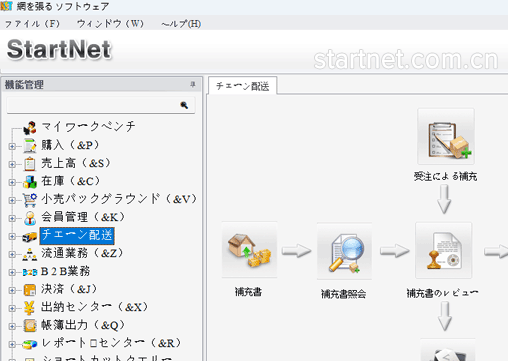Pin the 機能管理 panel
Image resolution: width=508 pixels, height=361 pixels.
coord(193,85)
